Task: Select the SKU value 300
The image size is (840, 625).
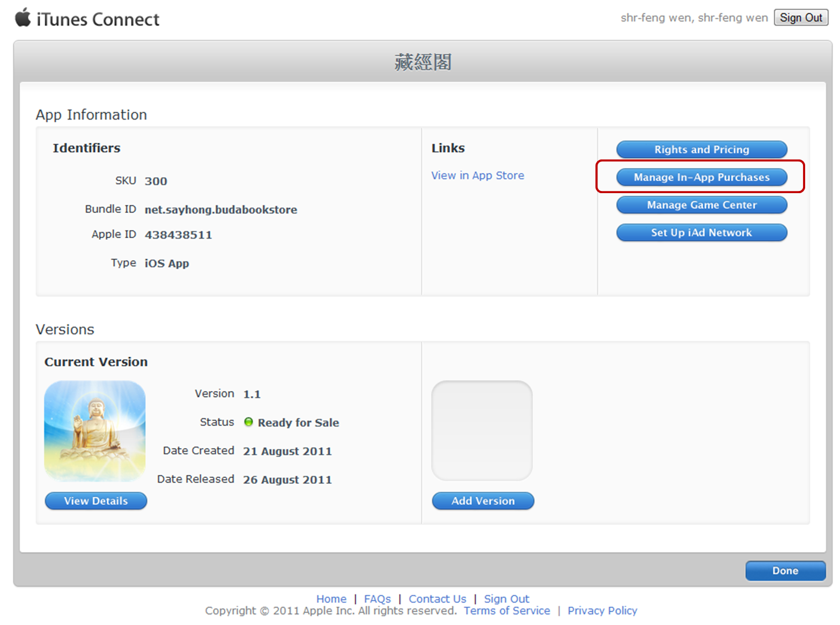Action: [x=156, y=181]
